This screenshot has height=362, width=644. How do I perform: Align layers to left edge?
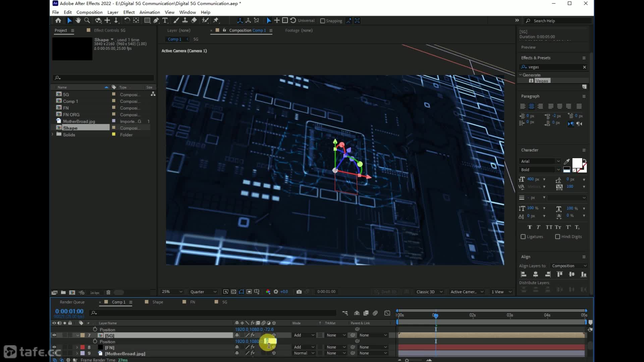pos(523,274)
